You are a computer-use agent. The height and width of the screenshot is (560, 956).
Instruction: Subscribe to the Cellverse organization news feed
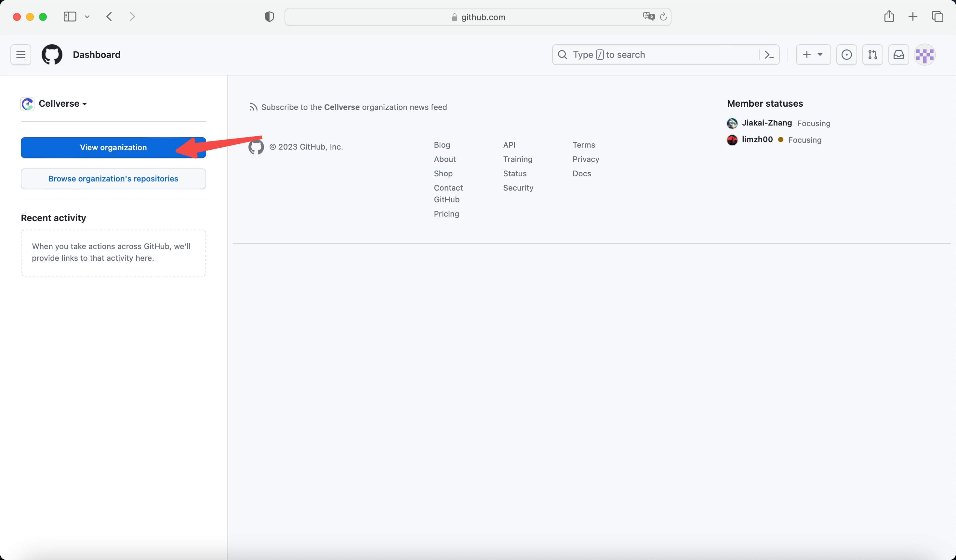click(354, 107)
